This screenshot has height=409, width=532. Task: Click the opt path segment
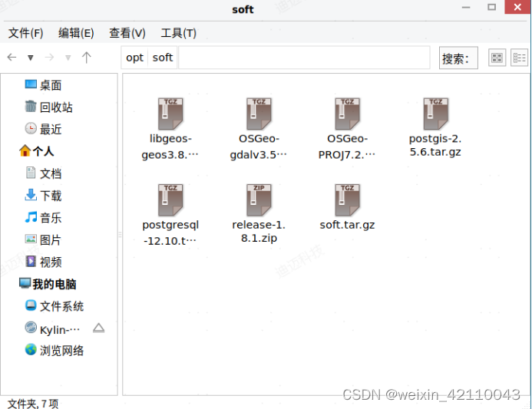click(x=134, y=58)
